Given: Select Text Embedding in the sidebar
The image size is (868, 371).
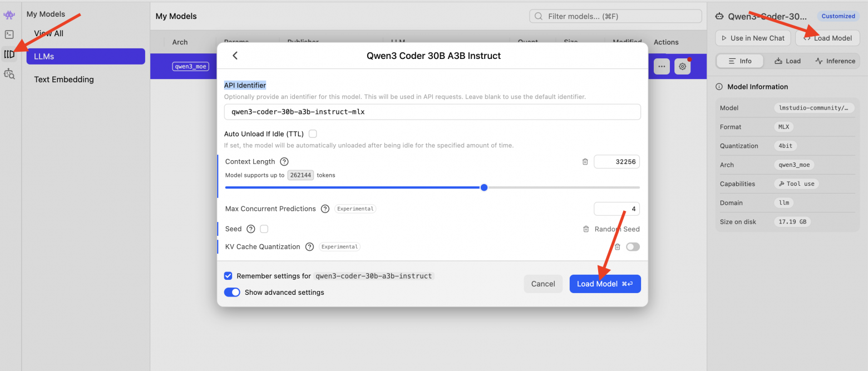Looking at the screenshot, I should [64, 80].
